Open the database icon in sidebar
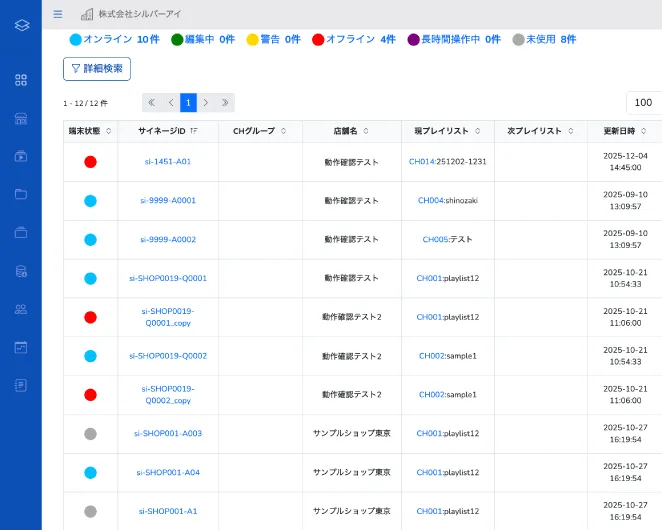The height and width of the screenshot is (530, 662). click(21, 271)
